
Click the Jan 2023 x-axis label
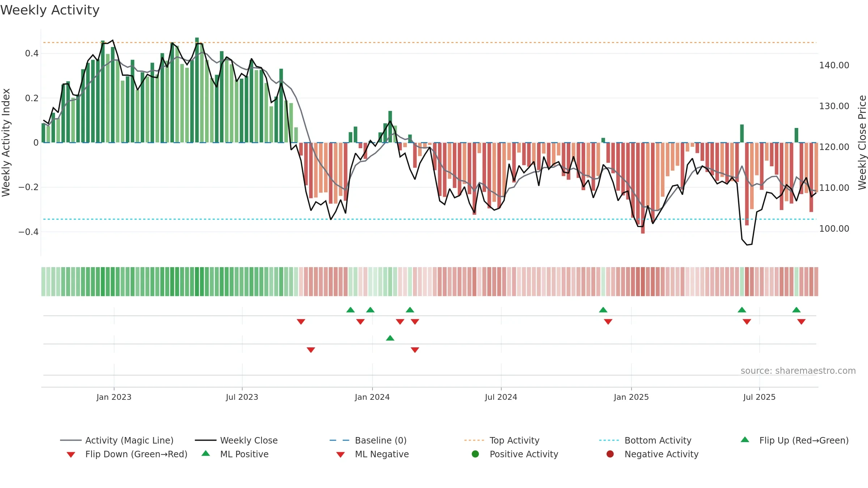click(114, 397)
